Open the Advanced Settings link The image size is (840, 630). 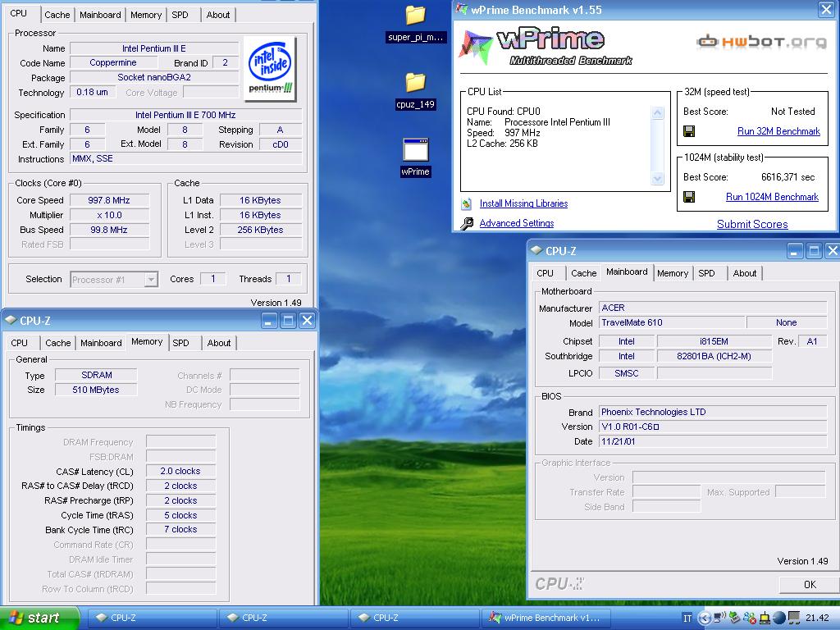point(517,223)
